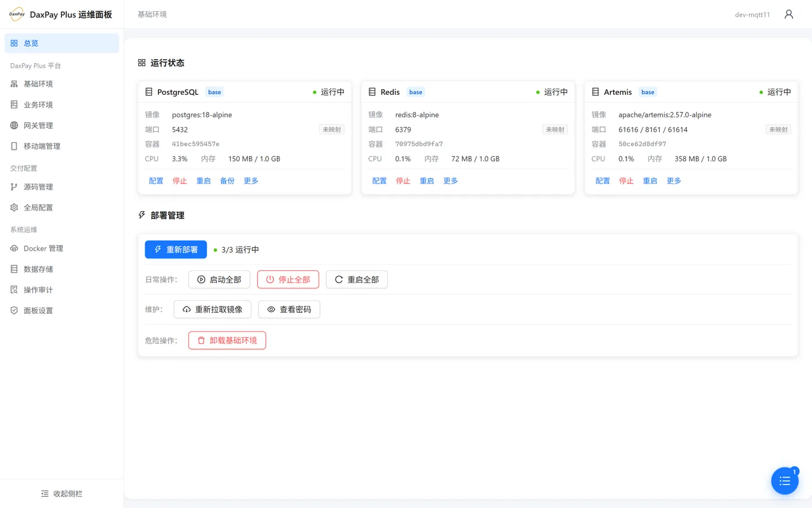Open 移动端管理 sidebar entry

point(62,146)
